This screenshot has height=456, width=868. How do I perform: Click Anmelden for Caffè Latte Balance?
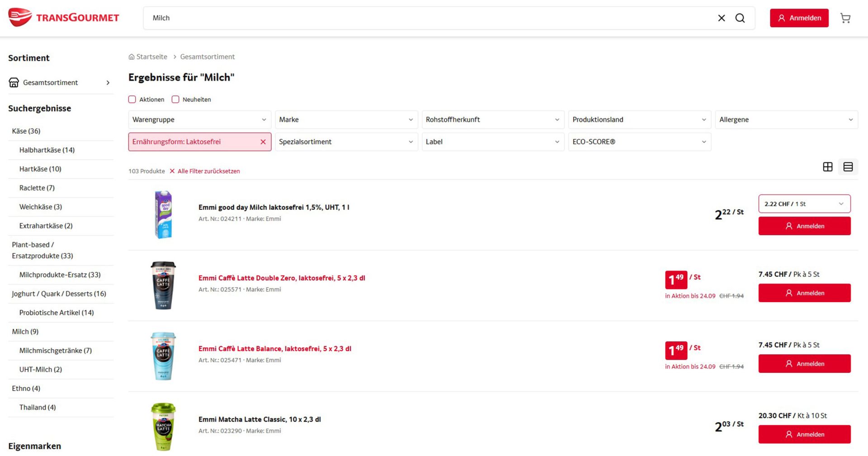click(804, 364)
